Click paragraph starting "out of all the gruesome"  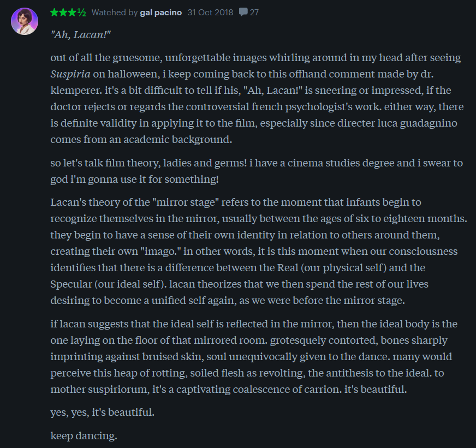pyautogui.click(x=257, y=98)
